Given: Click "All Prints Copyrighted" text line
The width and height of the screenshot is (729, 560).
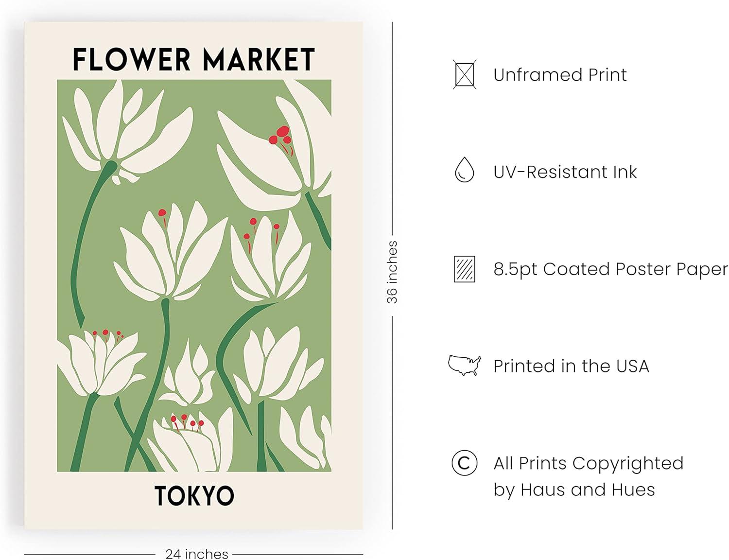Looking at the screenshot, I should [588, 463].
